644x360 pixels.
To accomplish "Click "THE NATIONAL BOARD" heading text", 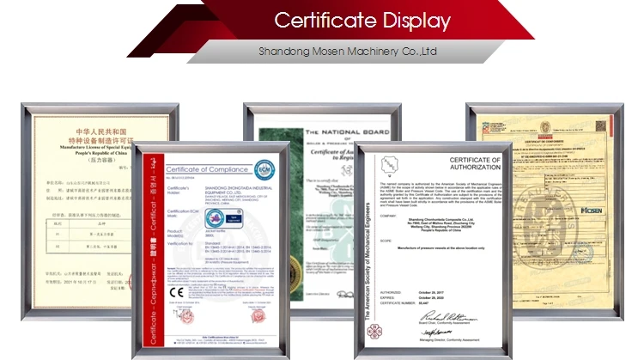I will pos(347,132).
